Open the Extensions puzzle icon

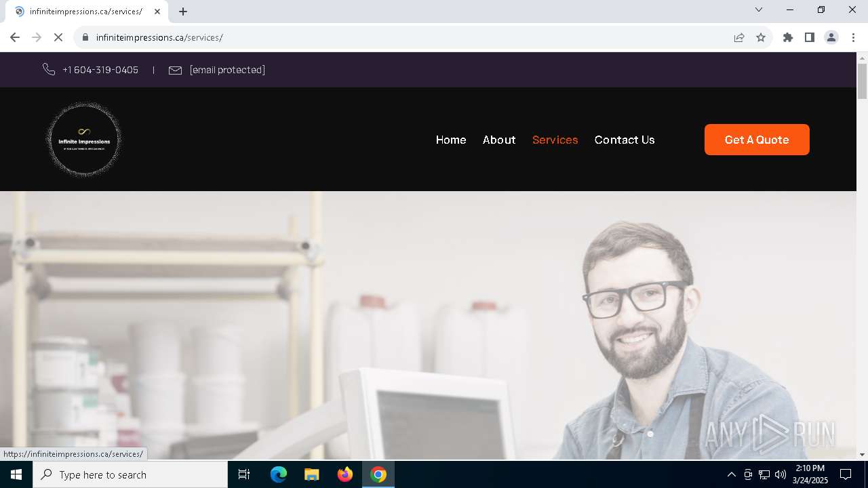788,37
